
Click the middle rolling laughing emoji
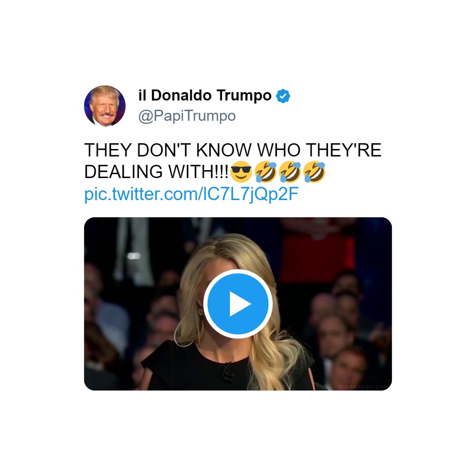pos(290,172)
